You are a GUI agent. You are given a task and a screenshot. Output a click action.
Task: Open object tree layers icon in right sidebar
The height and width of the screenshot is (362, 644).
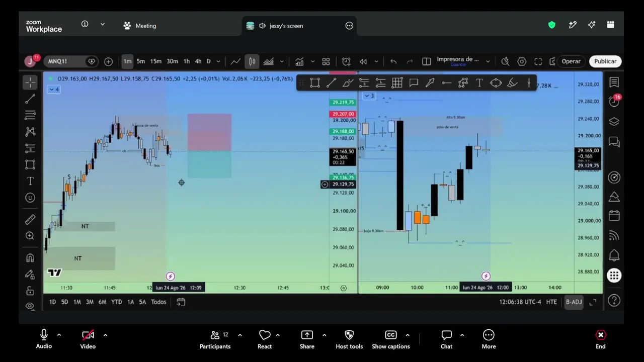614,122
